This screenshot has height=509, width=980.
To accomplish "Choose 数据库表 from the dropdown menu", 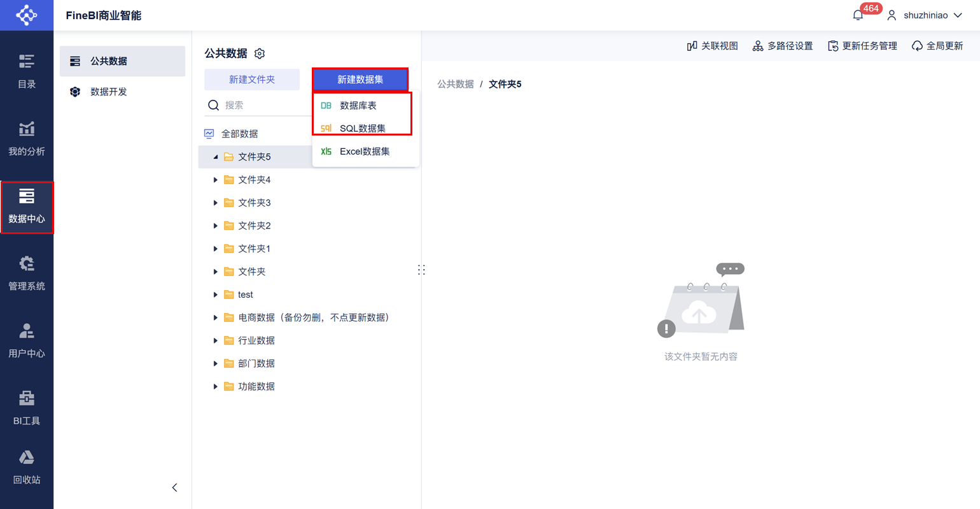I will tap(365, 106).
